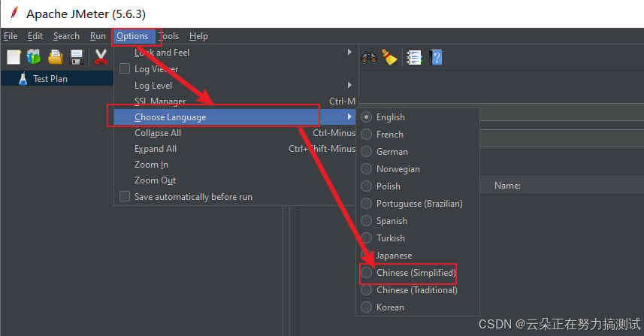Choose Chinese (Traditional) language
Screen dimensions: 644x336
(x=417, y=290)
